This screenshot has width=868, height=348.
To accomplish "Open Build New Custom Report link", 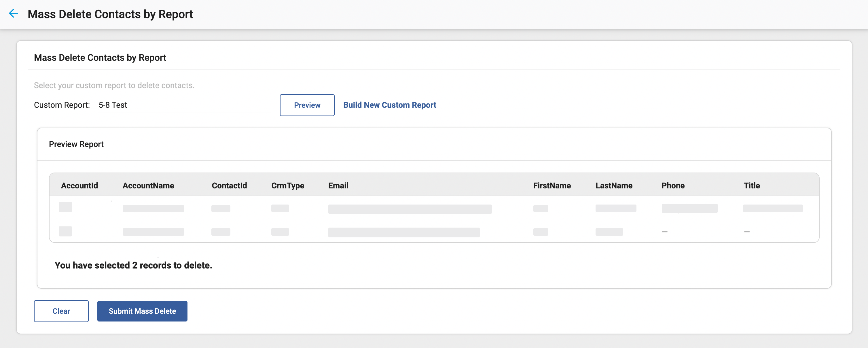I will pos(389,105).
